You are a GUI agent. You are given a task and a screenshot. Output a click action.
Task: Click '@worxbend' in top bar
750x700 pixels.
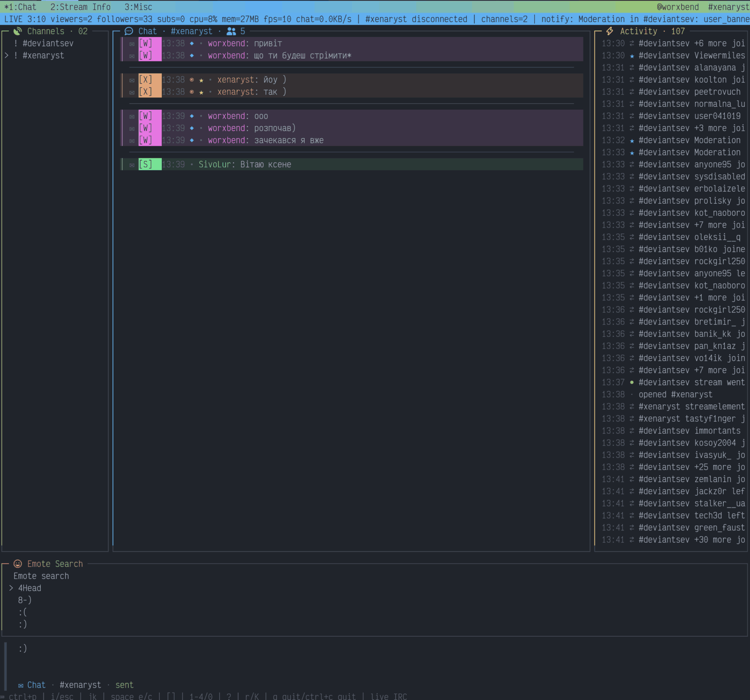pos(677,7)
